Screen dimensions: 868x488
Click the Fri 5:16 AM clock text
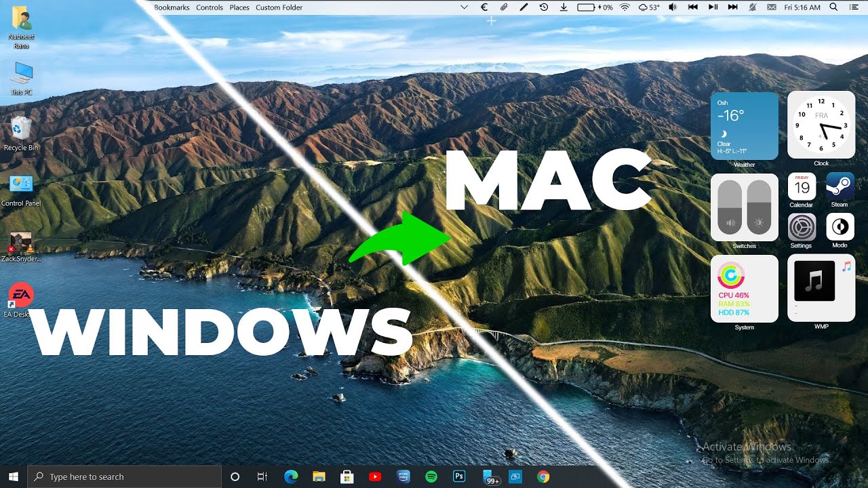pos(802,7)
